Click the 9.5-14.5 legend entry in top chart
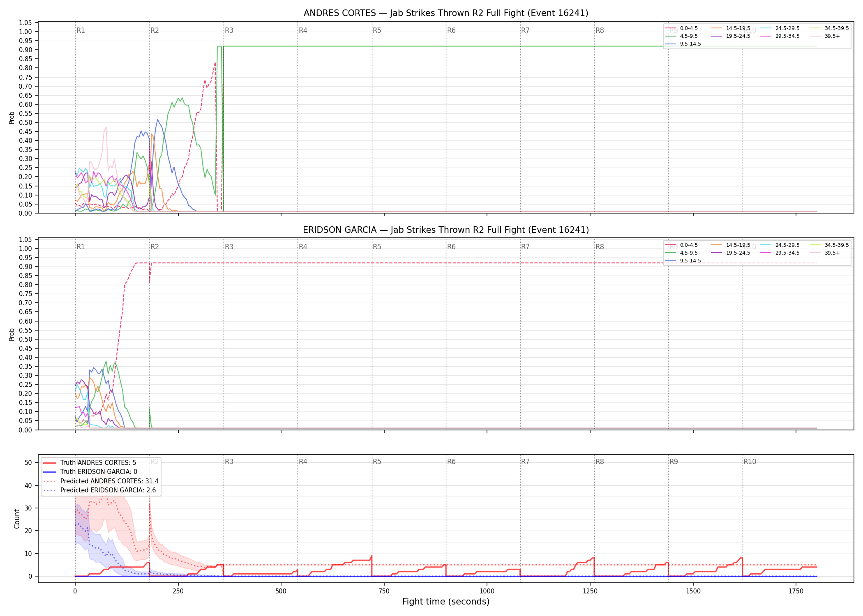 (x=683, y=44)
